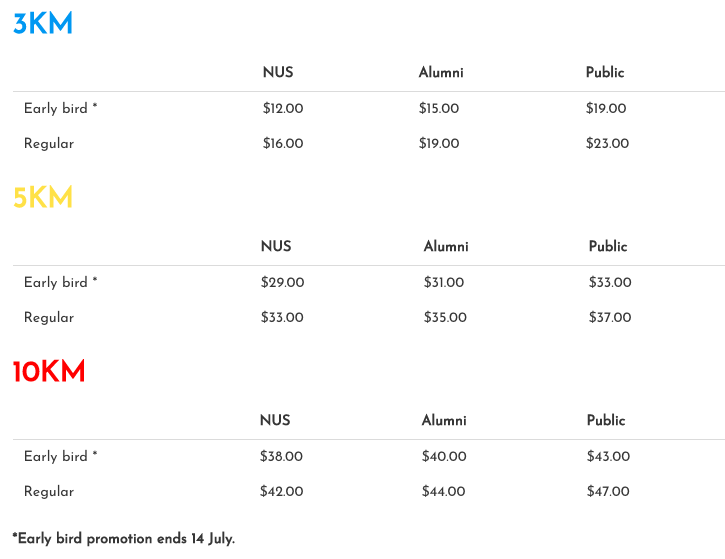Click the 5KM NUS early bird $29.00 price
The height and width of the screenshot is (559, 725).
282,282
